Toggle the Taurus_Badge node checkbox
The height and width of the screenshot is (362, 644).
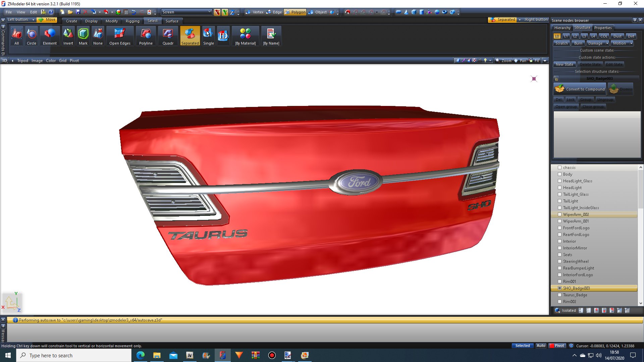[559, 295]
